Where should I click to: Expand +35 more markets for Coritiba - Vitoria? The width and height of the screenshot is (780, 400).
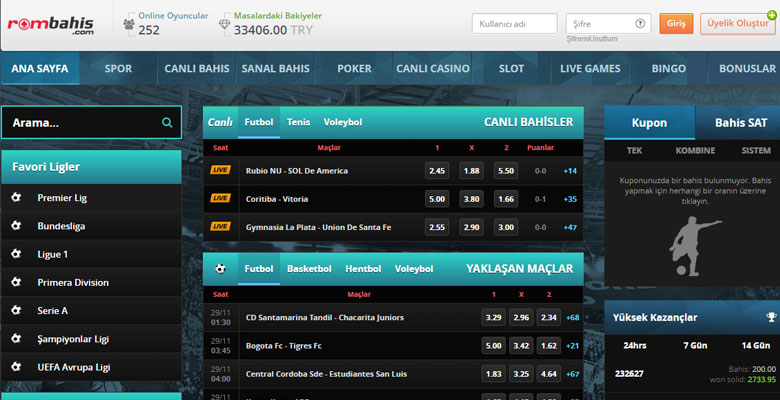[x=570, y=199]
